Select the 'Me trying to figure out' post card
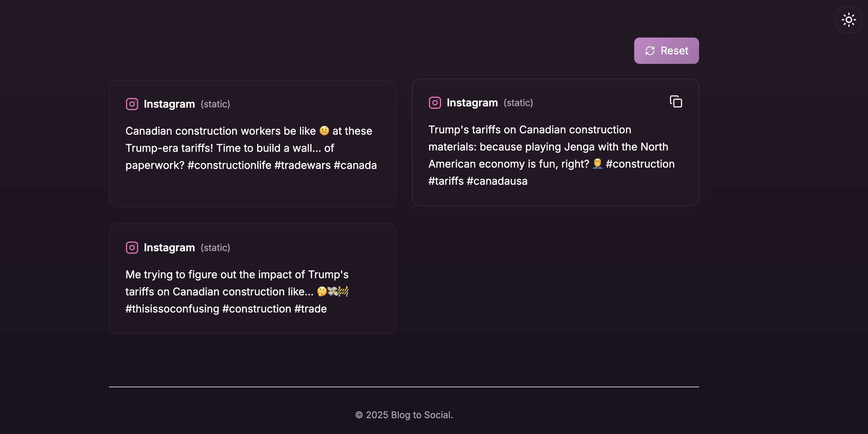The width and height of the screenshot is (868, 434). pyautogui.click(x=252, y=278)
